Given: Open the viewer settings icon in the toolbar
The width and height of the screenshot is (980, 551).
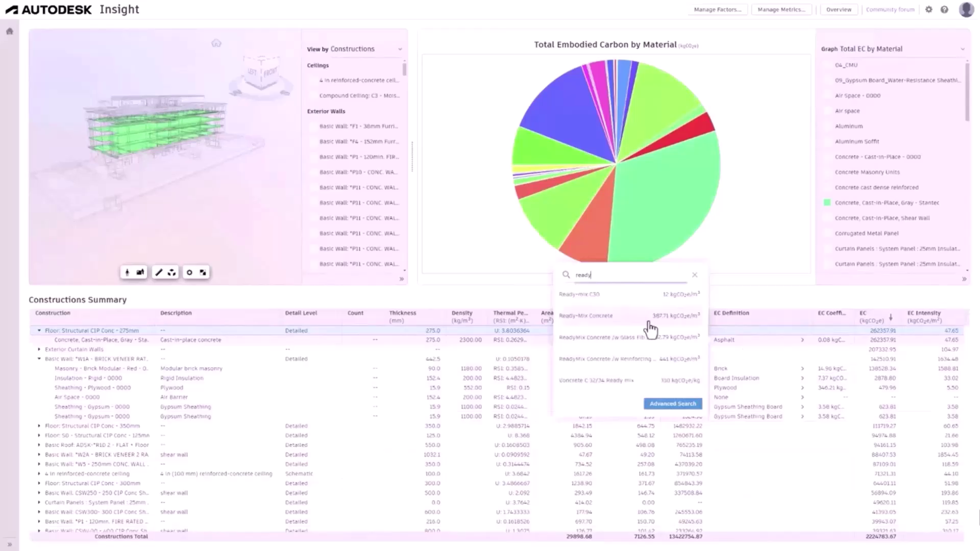Looking at the screenshot, I should pyautogui.click(x=189, y=272).
